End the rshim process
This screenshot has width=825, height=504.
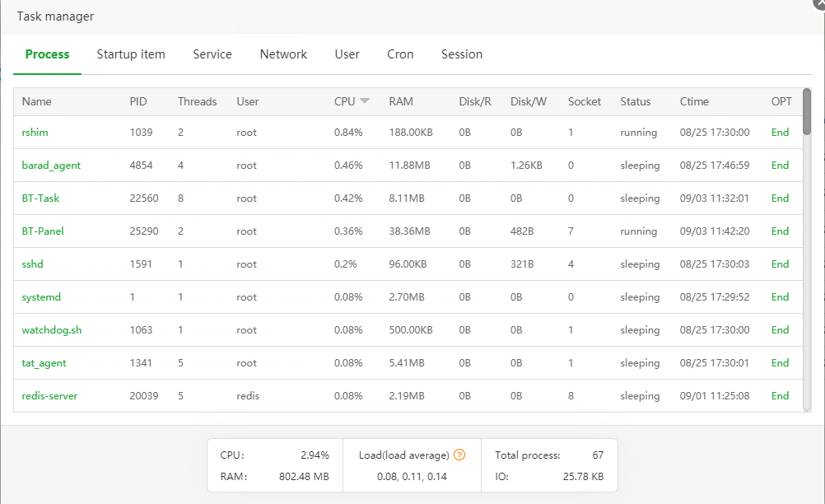(780, 133)
